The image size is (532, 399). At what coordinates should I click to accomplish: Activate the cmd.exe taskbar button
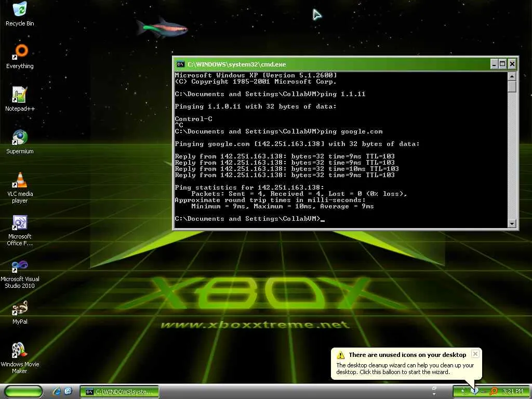point(119,392)
